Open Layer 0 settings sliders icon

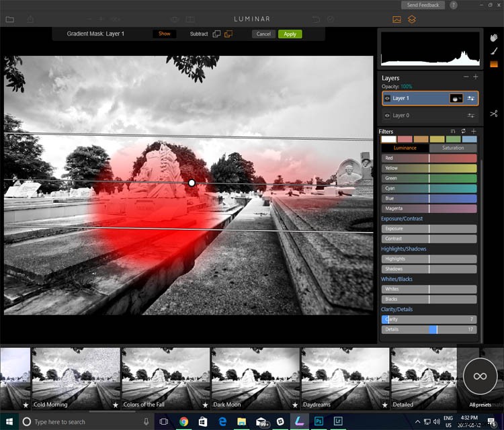click(471, 116)
